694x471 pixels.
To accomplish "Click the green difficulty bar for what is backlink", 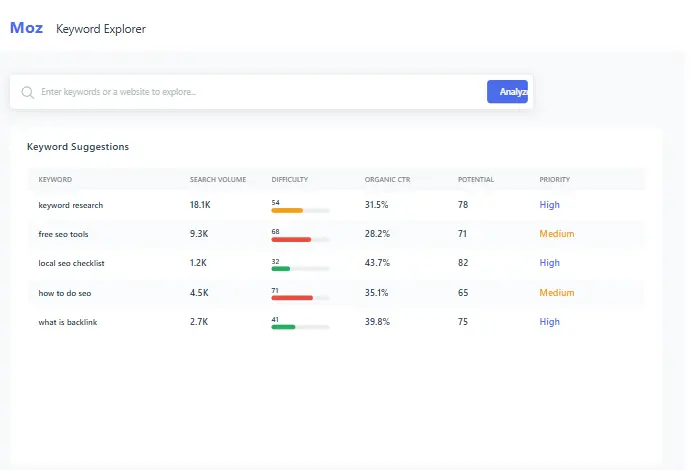I will coord(283,327).
